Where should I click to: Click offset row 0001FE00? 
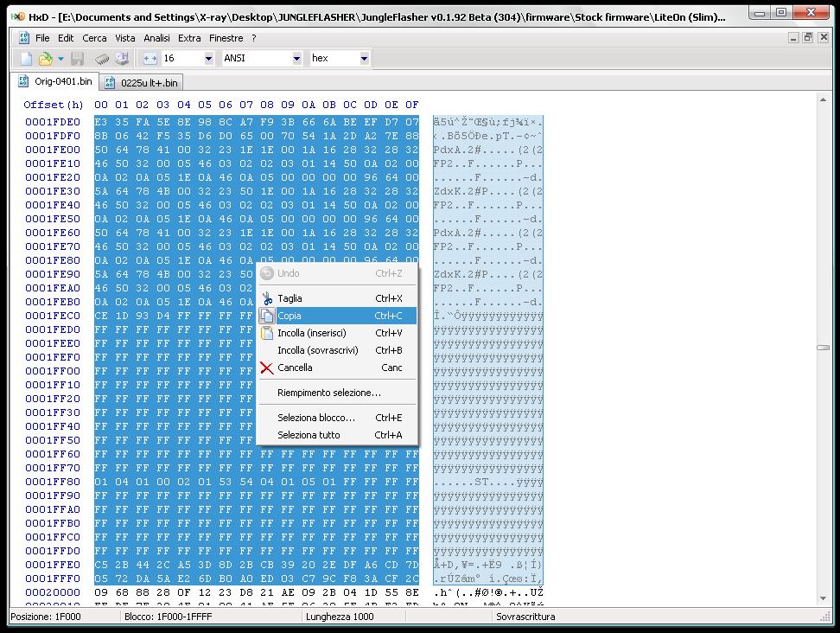coord(53,150)
